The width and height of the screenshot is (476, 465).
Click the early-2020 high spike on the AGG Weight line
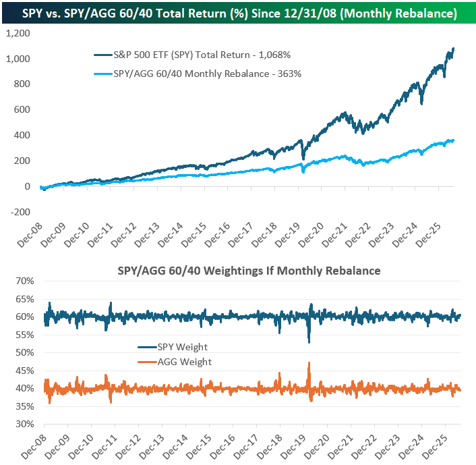pyautogui.click(x=309, y=364)
